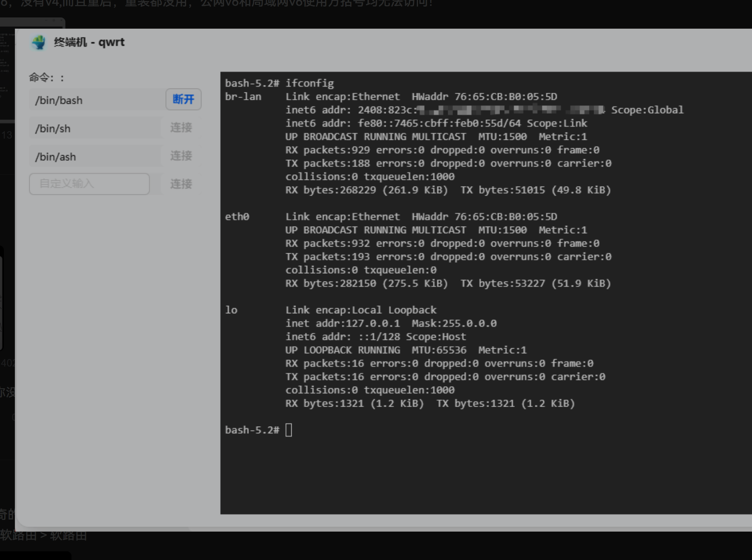Viewport: 752px width, 560px height.
Task: Click the 终端机 - qwrt window title
Action: point(89,42)
